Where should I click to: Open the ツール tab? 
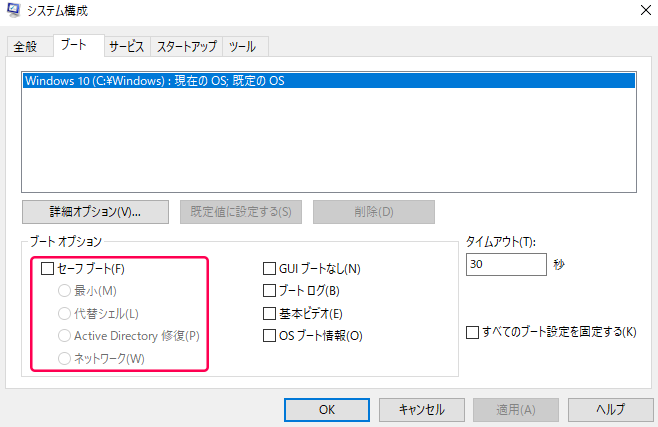click(243, 46)
